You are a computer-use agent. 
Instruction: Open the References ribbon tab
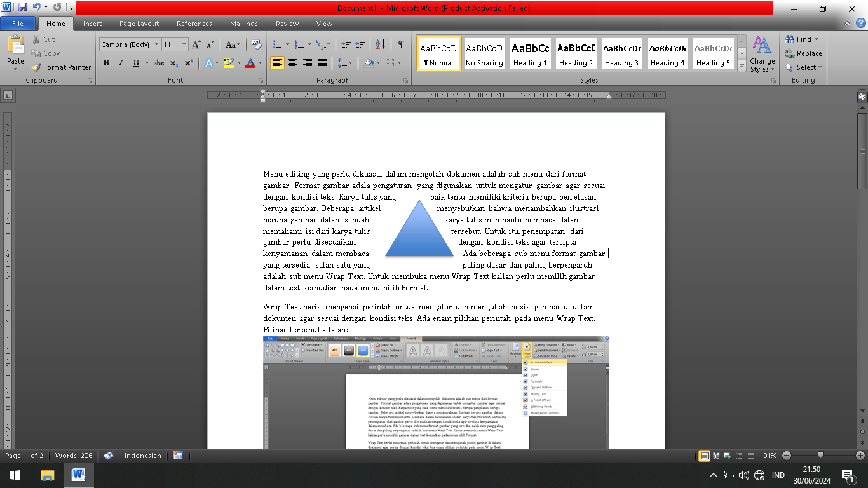[194, 24]
